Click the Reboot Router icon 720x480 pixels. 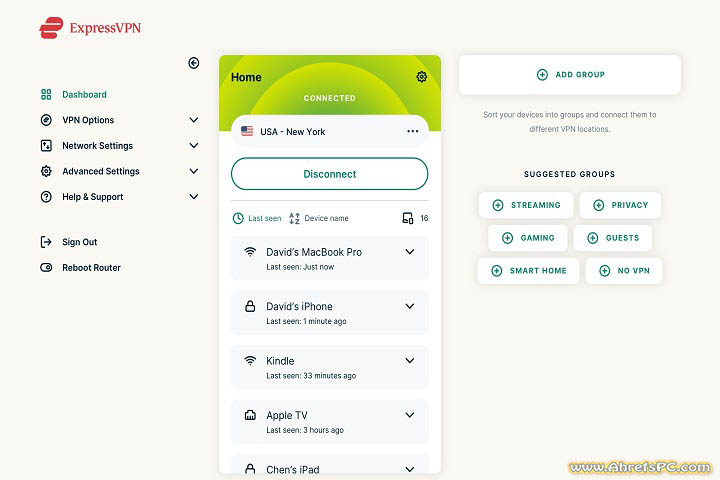coord(46,267)
